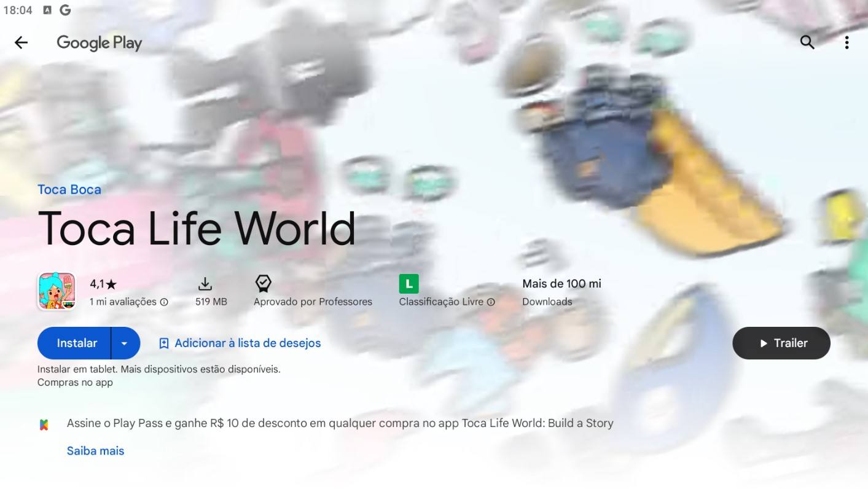Tap the Play Pass logo icon
Image resolution: width=868 pixels, height=489 pixels.
[44, 424]
